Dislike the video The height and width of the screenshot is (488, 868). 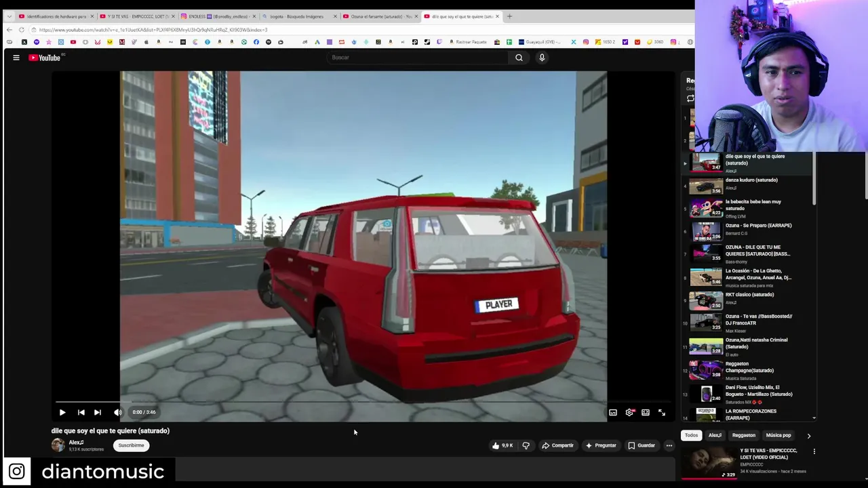coord(526,445)
